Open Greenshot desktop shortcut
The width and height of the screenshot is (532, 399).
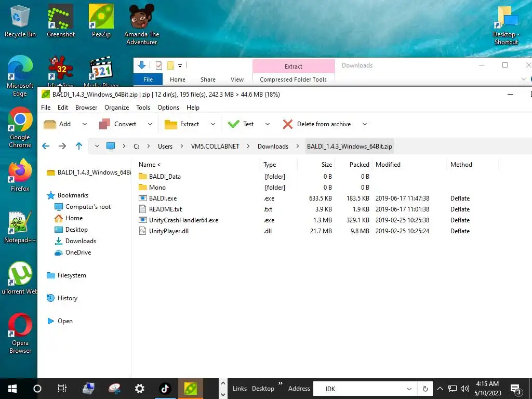pos(61,21)
